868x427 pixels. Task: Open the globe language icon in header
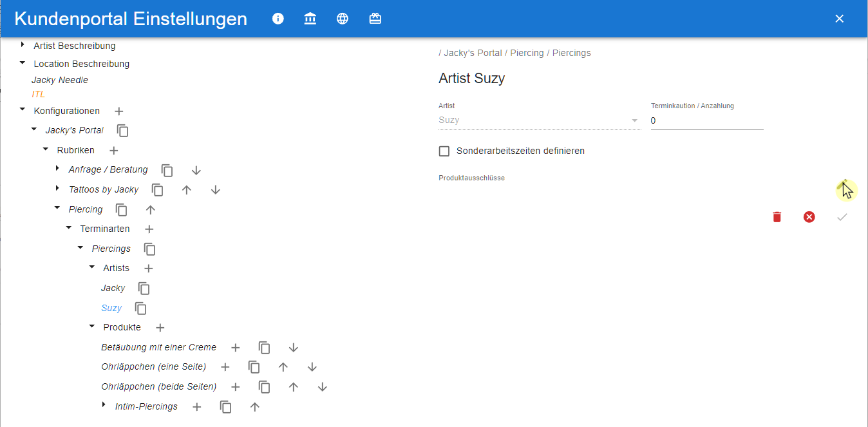point(343,19)
